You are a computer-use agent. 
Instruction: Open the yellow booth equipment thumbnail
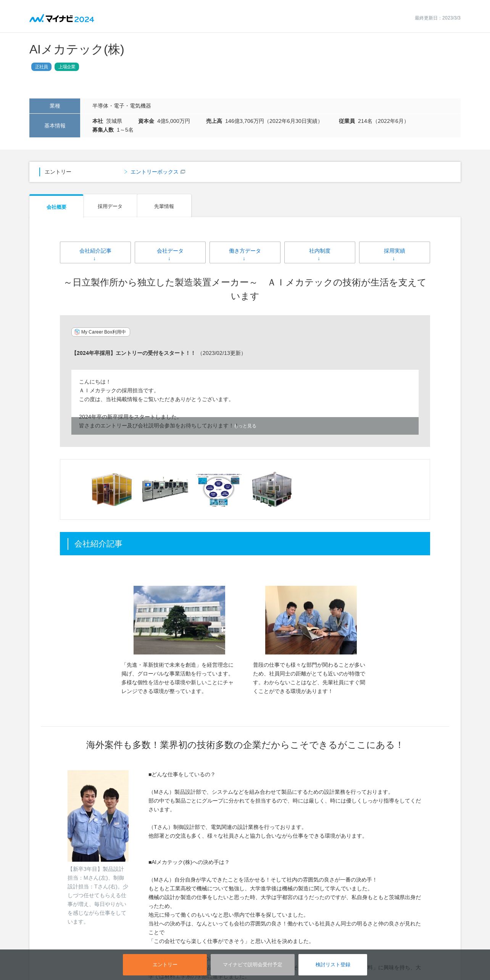[x=112, y=490]
